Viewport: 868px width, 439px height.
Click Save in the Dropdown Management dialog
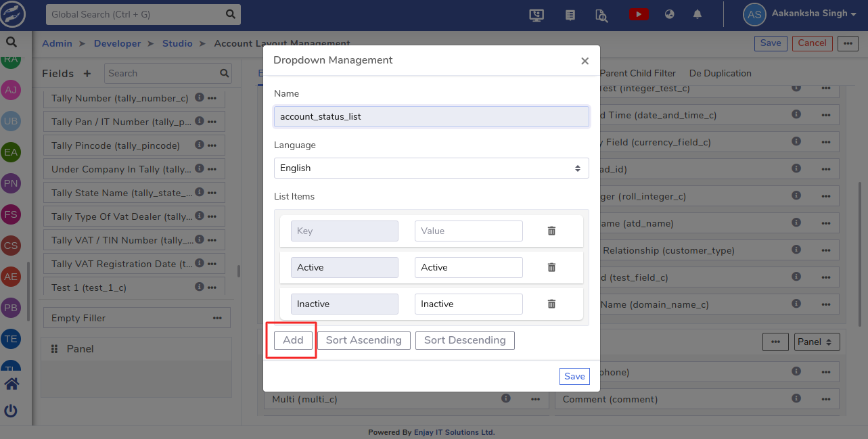tap(574, 376)
